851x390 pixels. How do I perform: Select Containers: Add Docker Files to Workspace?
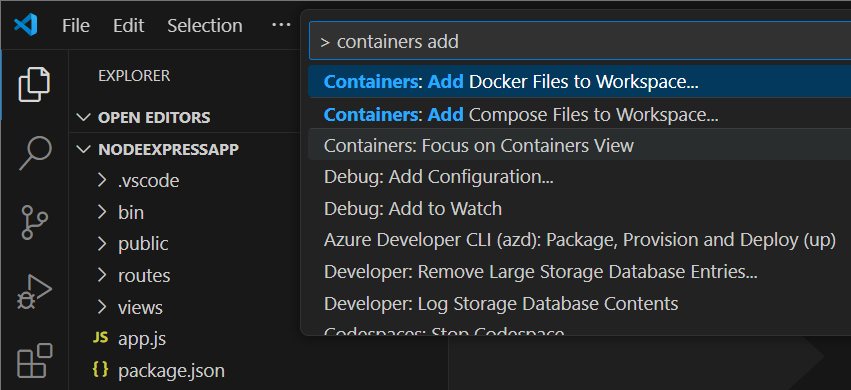[x=580, y=82]
